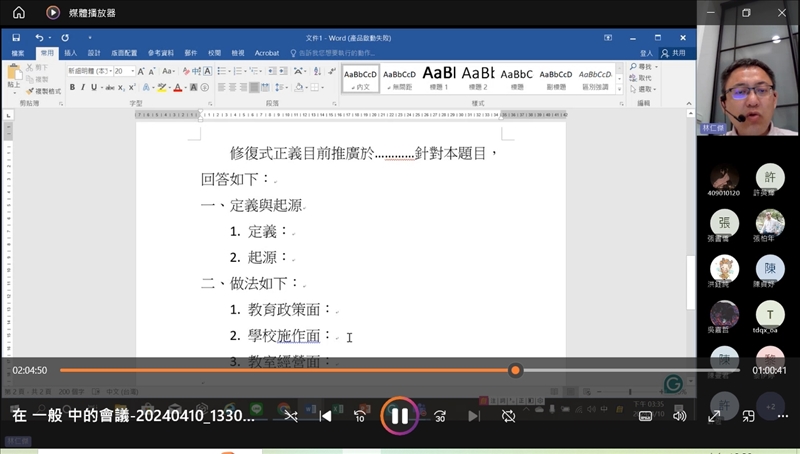Image resolution: width=800 pixels, height=454 pixels.
Task: Select the 標題 1 style
Action: (439, 77)
